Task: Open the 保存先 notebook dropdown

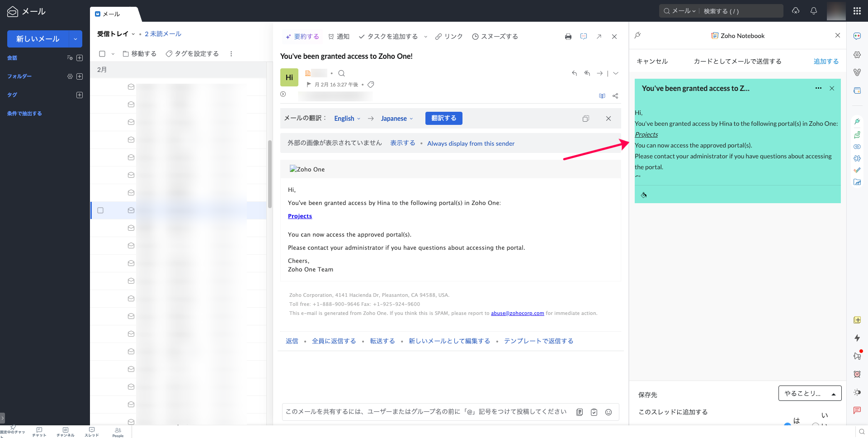Action: 809,394
